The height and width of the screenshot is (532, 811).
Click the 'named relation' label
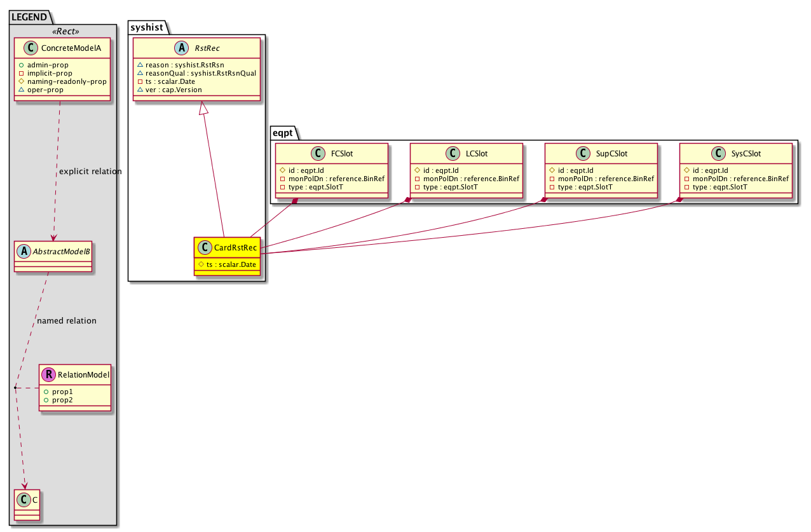[x=67, y=321]
